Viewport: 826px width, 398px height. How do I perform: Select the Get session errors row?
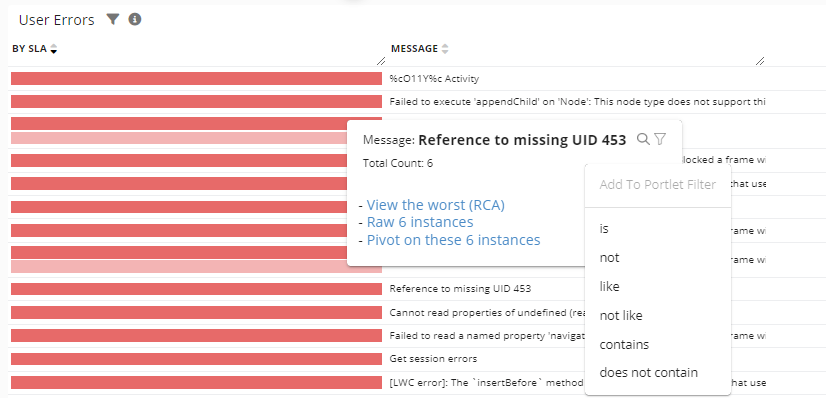click(387, 359)
